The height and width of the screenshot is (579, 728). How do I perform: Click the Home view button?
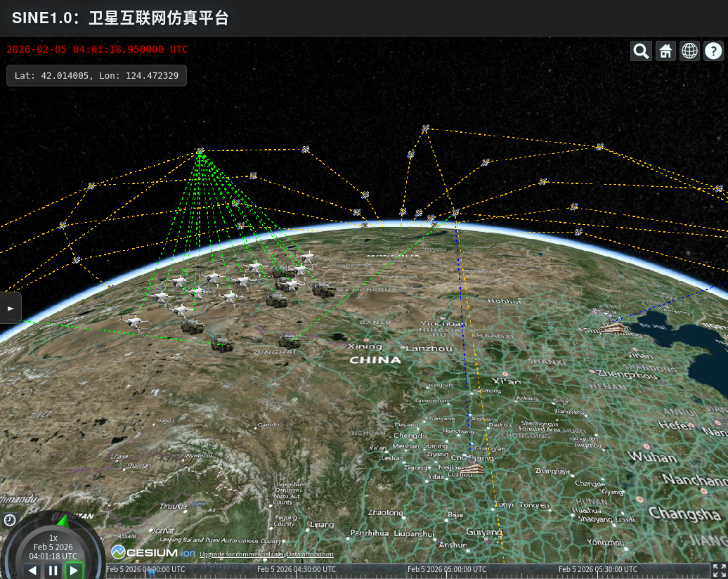[x=665, y=51]
